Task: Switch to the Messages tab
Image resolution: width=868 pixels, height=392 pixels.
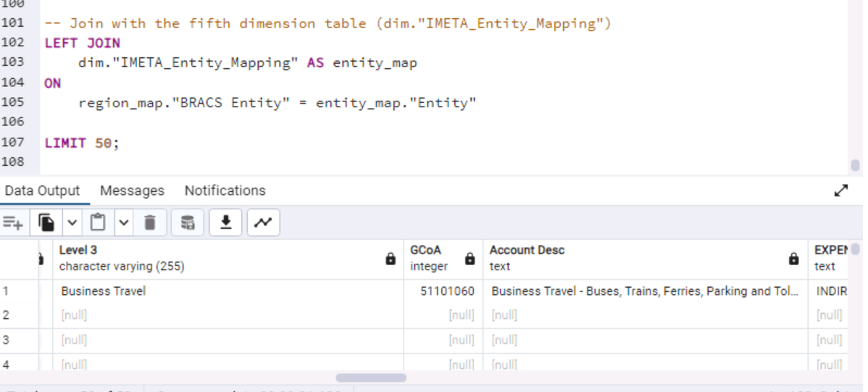Action: 132,191
